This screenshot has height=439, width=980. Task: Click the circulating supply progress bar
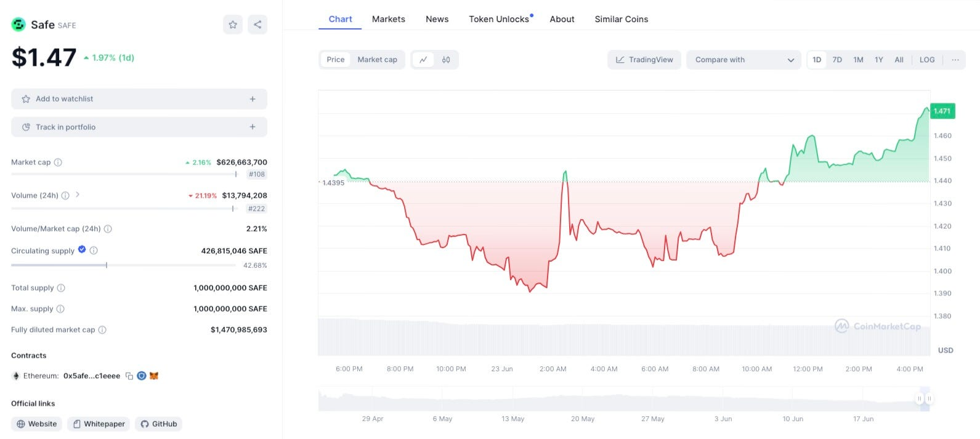tap(123, 265)
